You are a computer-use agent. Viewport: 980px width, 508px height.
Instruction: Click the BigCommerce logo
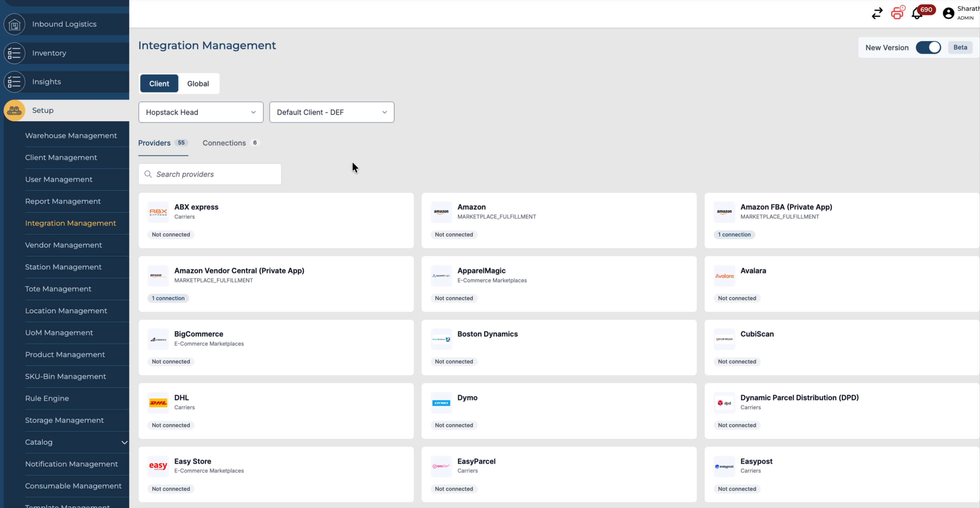coord(158,339)
